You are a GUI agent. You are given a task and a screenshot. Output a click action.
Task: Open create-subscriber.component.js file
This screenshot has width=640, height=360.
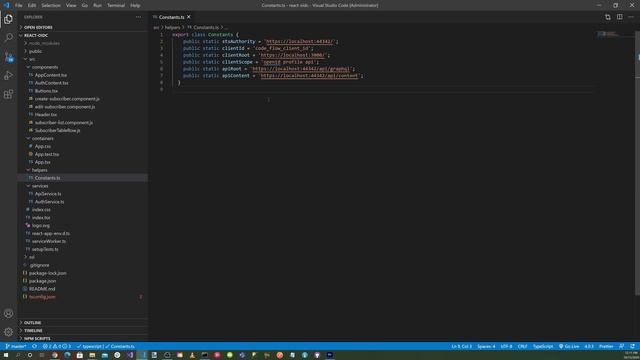point(67,99)
